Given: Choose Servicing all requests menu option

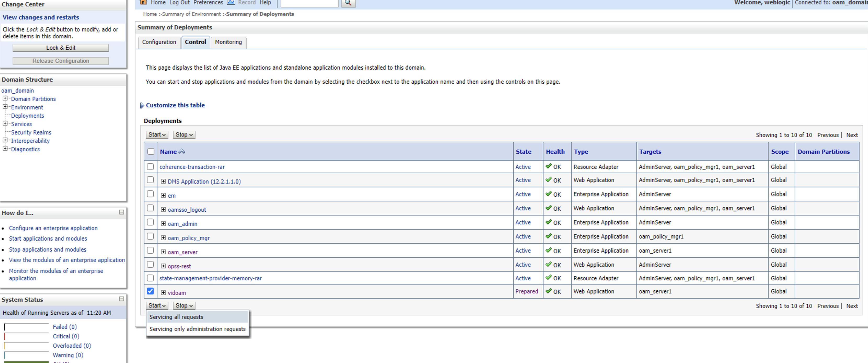Looking at the screenshot, I should click(176, 317).
